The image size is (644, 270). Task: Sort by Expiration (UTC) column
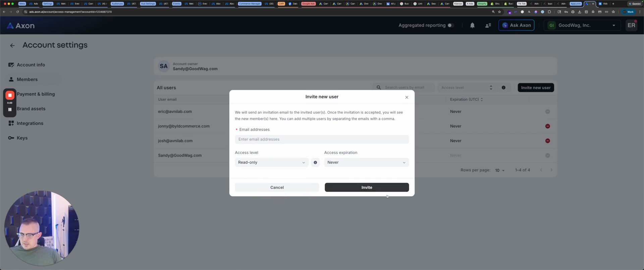pyautogui.click(x=466, y=99)
